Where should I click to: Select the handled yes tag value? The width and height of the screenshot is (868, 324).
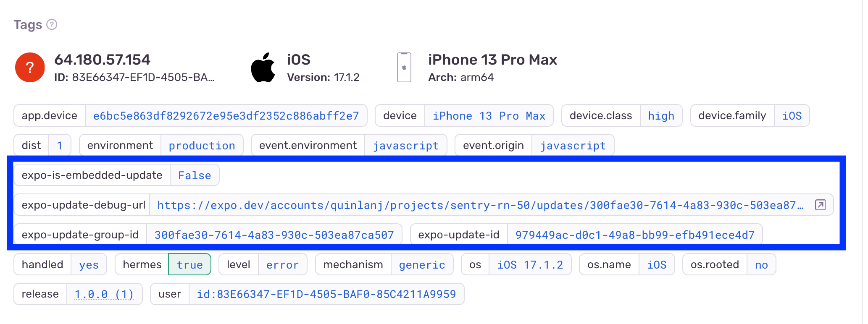click(x=88, y=264)
